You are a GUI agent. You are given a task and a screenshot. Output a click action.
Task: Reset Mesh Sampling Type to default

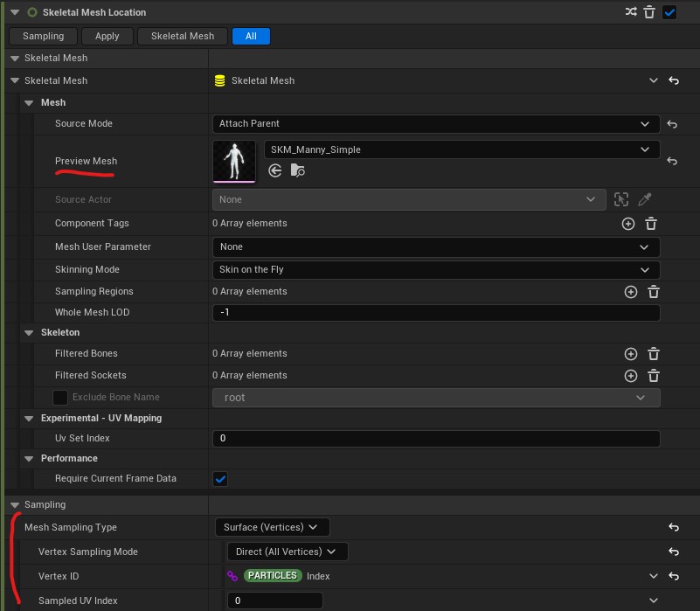(x=674, y=527)
